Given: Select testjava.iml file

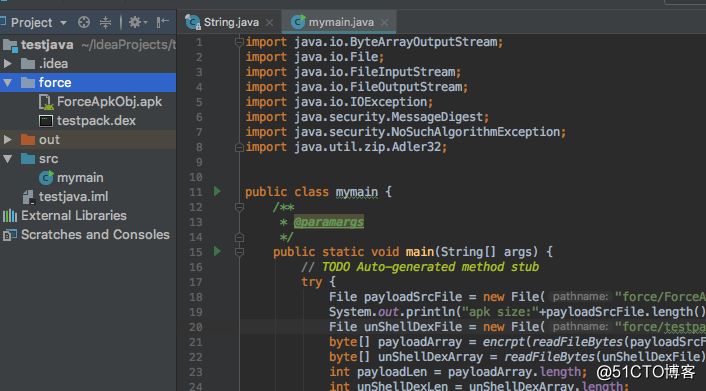Looking at the screenshot, I should coord(73,196).
